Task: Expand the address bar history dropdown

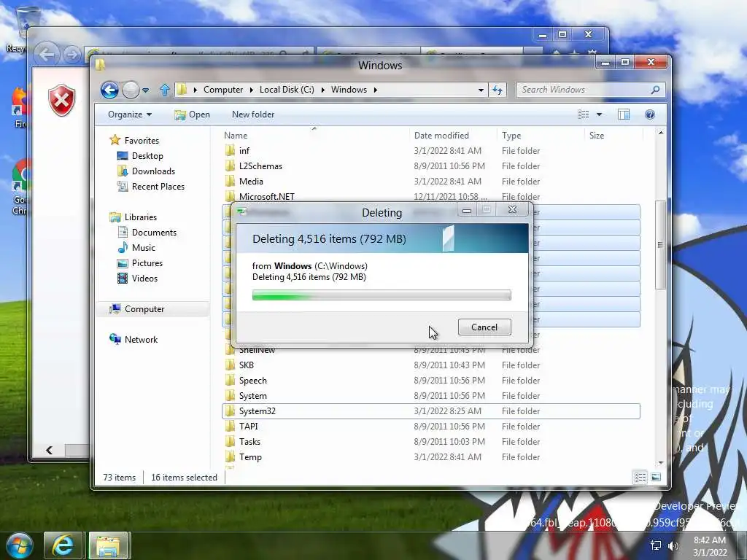Action: (481, 90)
